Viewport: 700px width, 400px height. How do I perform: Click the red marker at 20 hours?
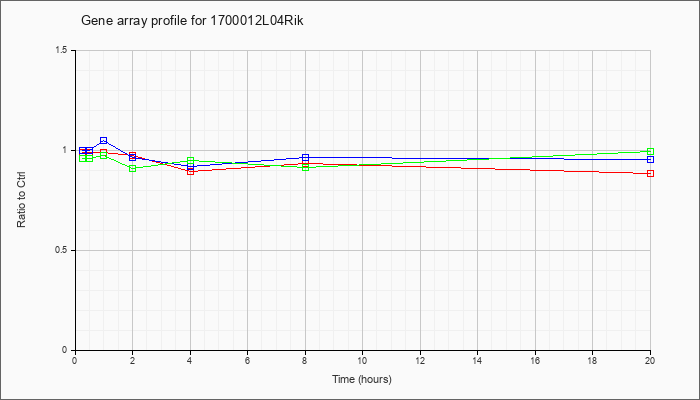[650, 174]
